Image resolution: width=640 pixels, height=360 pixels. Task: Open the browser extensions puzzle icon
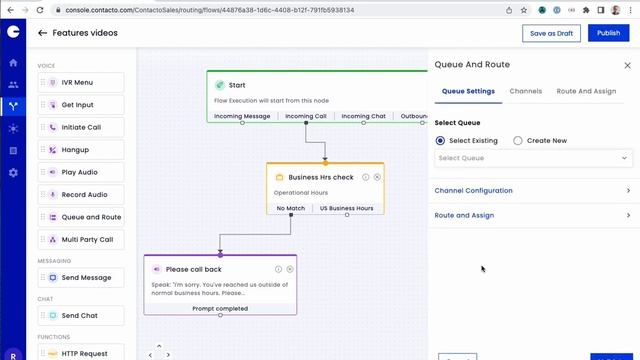(586, 10)
